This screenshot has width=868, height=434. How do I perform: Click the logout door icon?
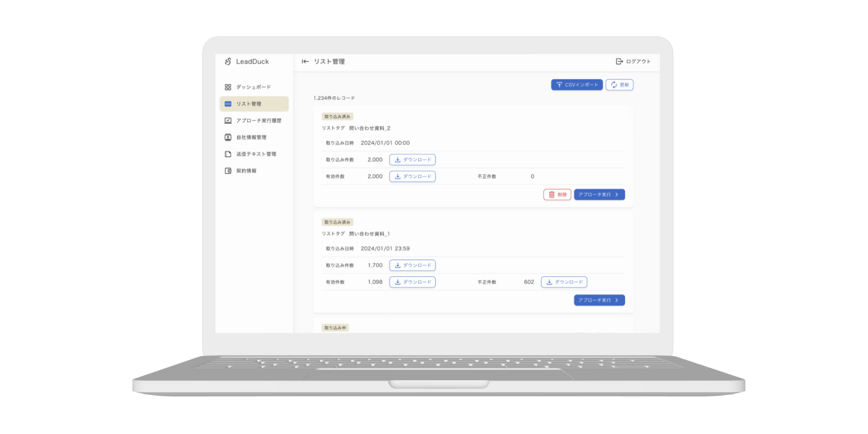(619, 61)
